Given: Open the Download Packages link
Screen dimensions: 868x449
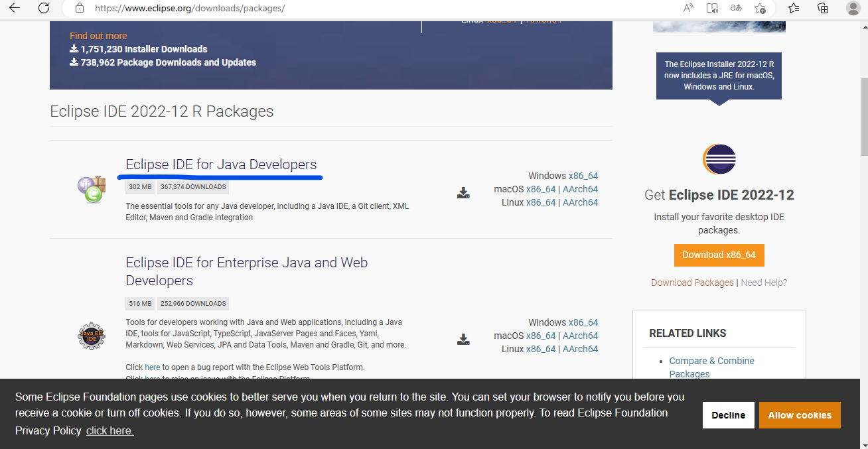Looking at the screenshot, I should [692, 283].
